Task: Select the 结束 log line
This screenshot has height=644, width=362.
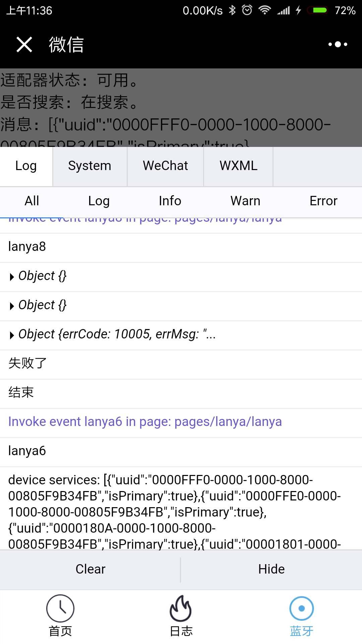Action: (x=181, y=393)
